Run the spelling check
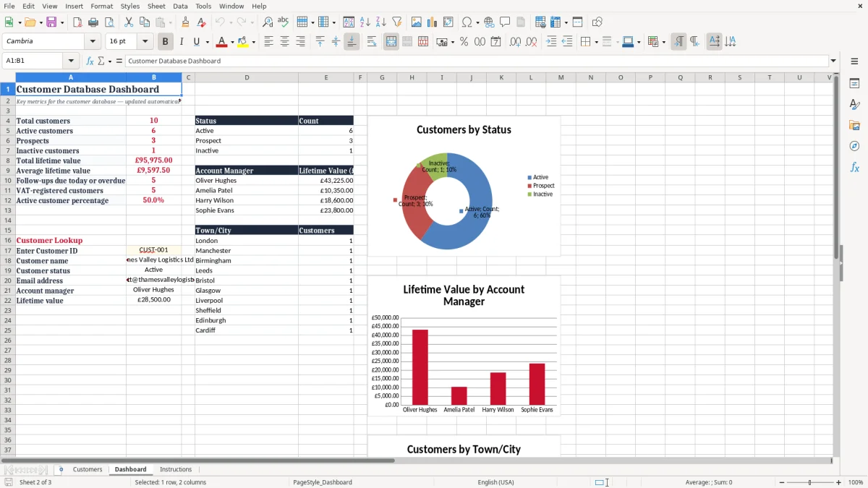The image size is (868, 488). (x=284, y=22)
